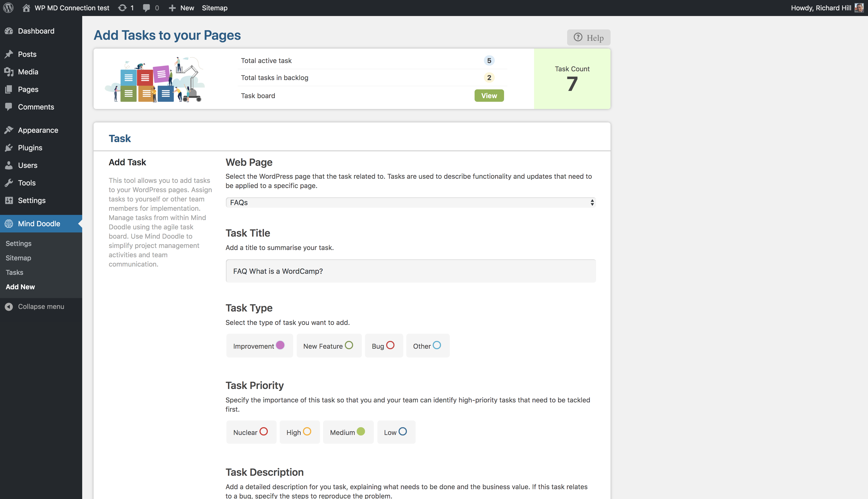The image size is (868, 499).
Task: Click into the Task Title text field
Action: point(410,271)
